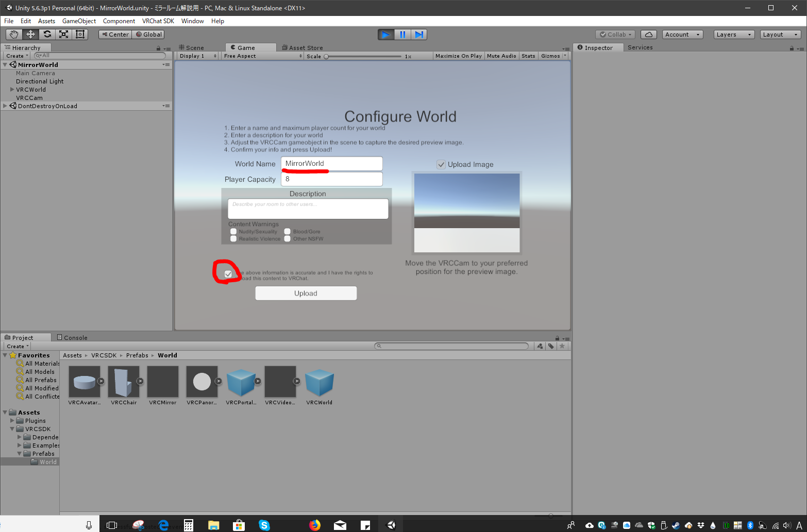Select the VRCAvatar prefab asset
The height and width of the screenshot is (532, 807).
[x=85, y=386]
